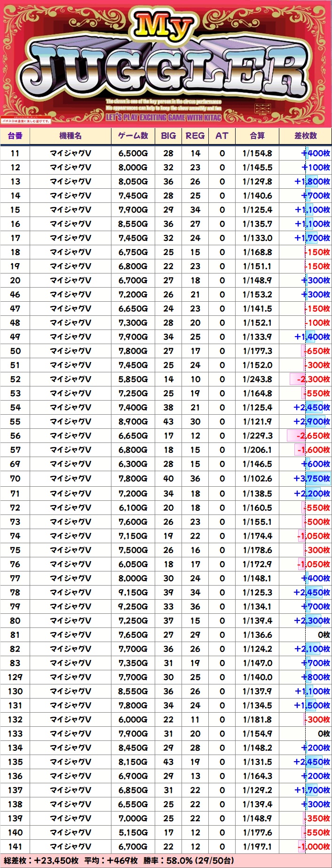Image resolution: width=332 pixels, height=868 pixels.
Task: Click the 5,850G game count cell
Action: coord(133,379)
